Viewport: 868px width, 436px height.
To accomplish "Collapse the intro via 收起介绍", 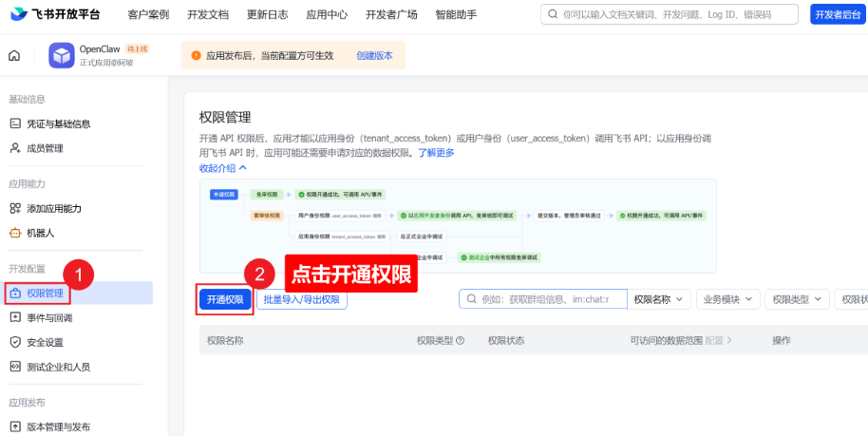I will pos(222,167).
